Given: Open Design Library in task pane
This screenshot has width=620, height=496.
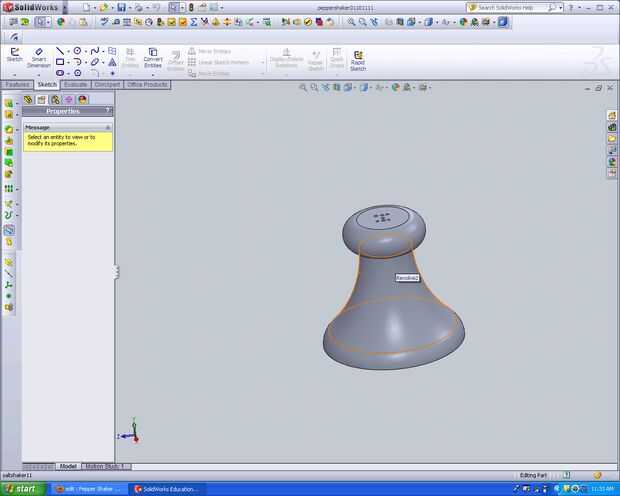Looking at the screenshot, I should pos(612,127).
